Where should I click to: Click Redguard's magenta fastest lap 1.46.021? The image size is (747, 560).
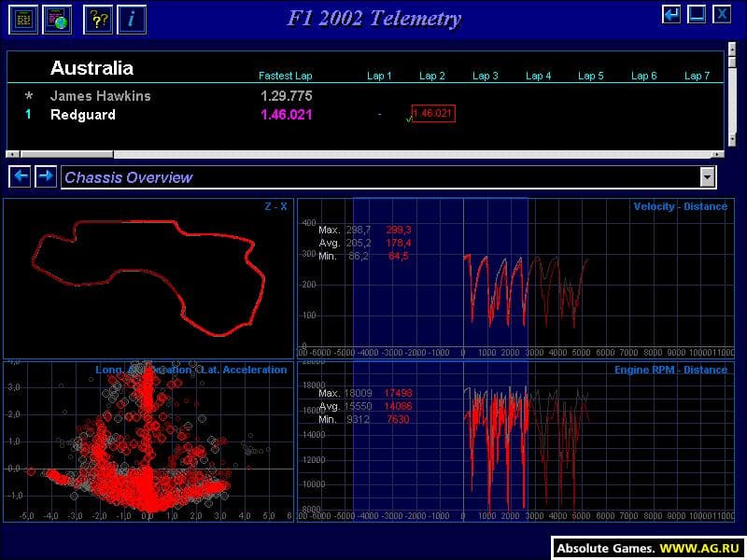pos(287,114)
